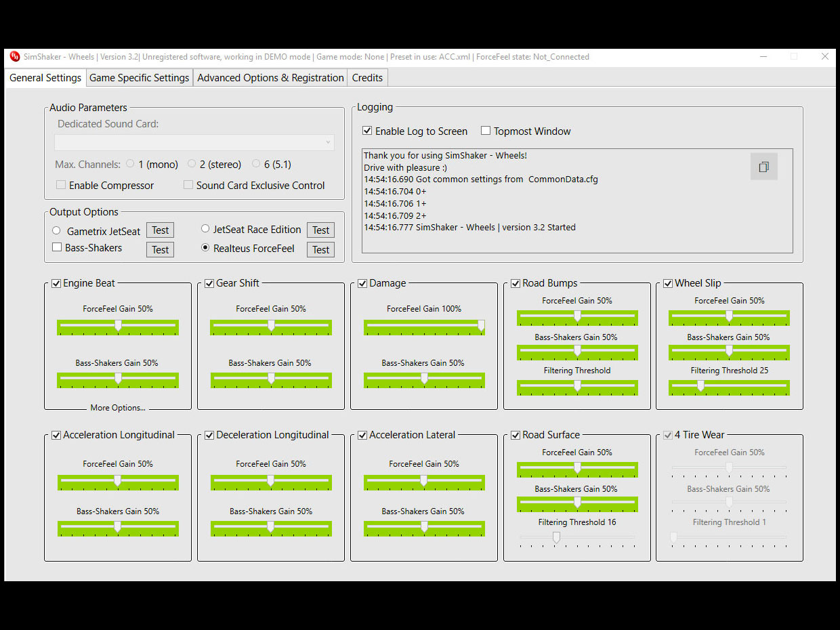
Task: Close the SimShaker window
Action: point(824,57)
